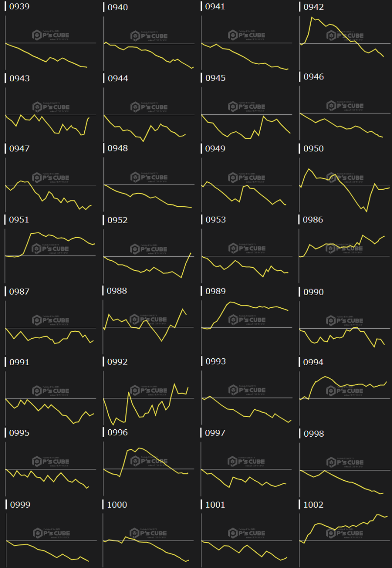Image resolution: width=392 pixels, height=568 pixels.
Task: Click the P's CUBE logo in chart 0940
Action: click(149, 36)
